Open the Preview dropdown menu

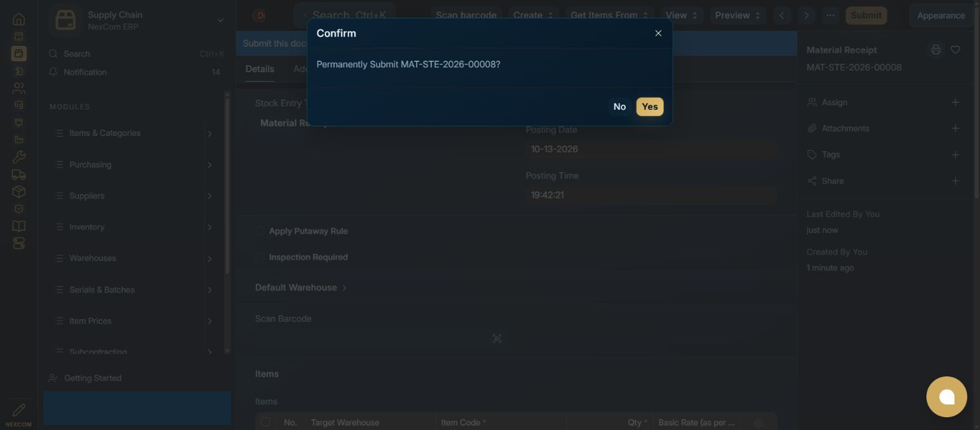tap(738, 15)
